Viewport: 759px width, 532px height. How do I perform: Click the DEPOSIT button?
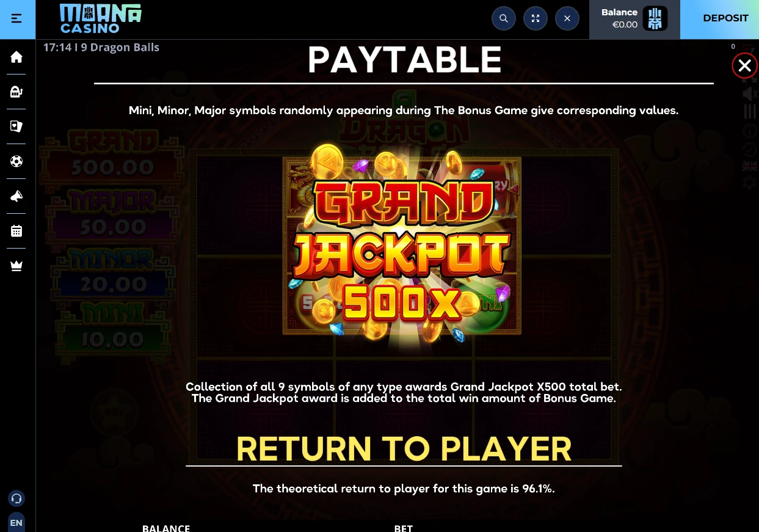point(725,18)
